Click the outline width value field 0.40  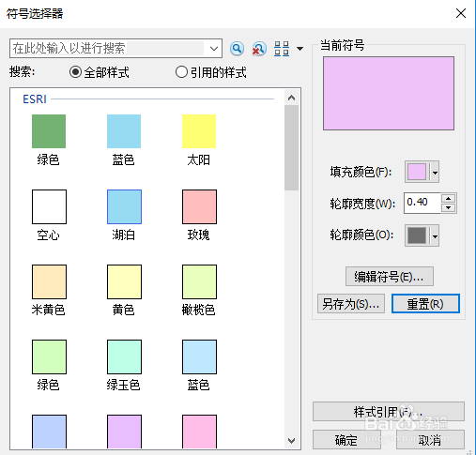pyautogui.click(x=422, y=203)
